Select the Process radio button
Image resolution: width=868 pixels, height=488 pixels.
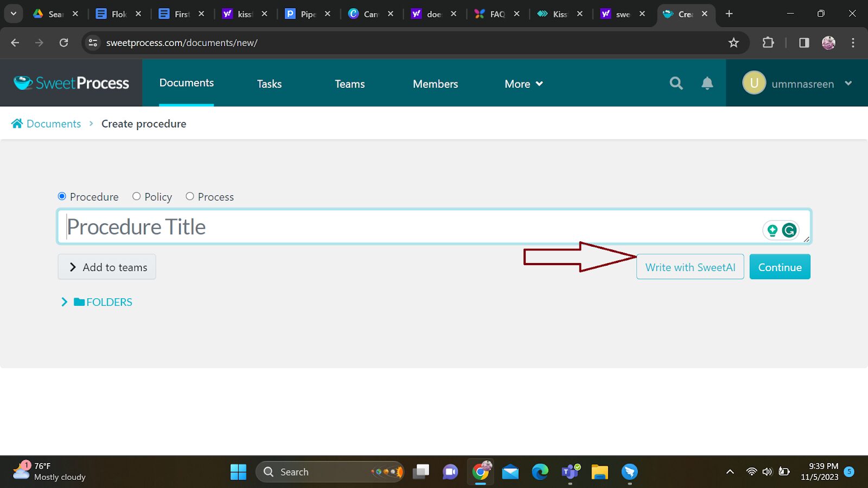point(190,196)
